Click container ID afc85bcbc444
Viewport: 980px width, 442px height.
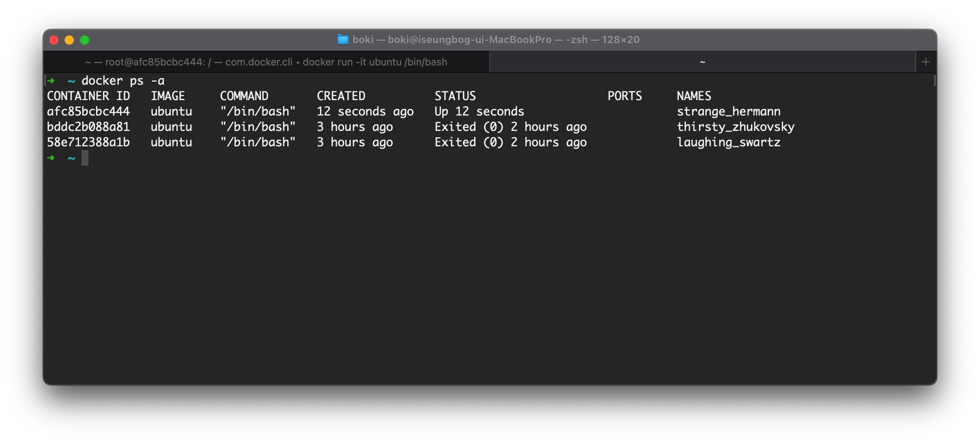(88, 112)
